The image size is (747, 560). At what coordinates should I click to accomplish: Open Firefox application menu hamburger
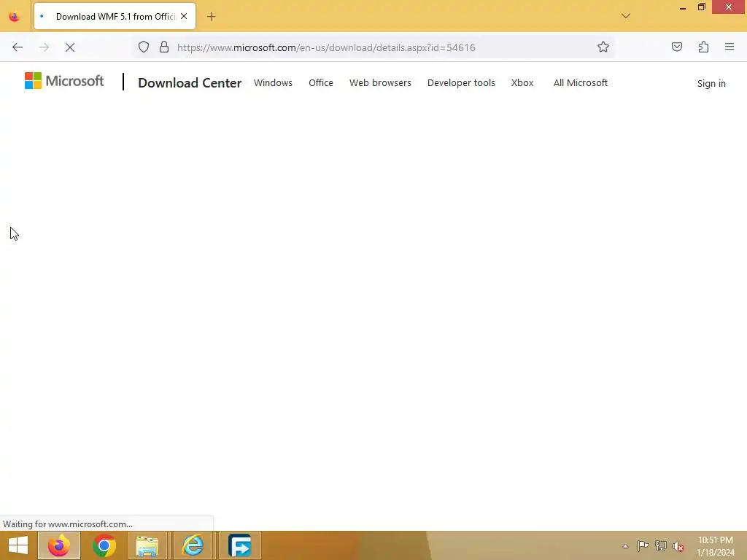click(x=729, y=47)
